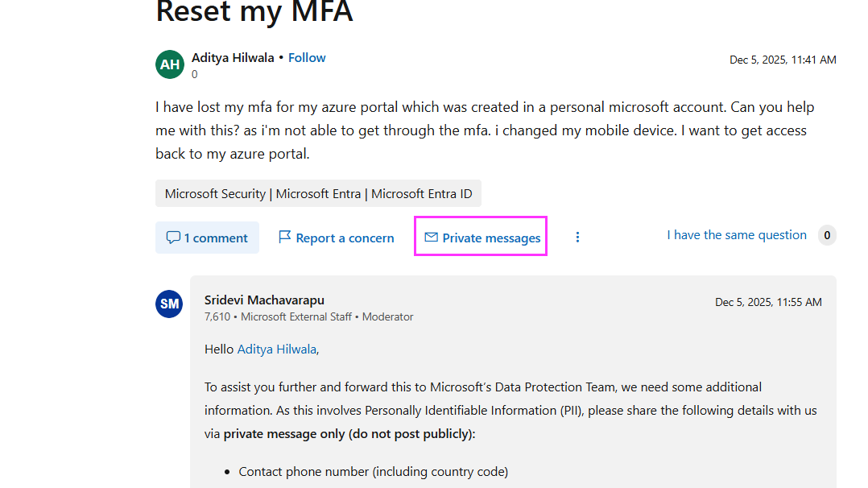Select the flag icon beside Report a concern
Image resolution: width=868 pixels, height=488 pixels.
tap(286, 237)
